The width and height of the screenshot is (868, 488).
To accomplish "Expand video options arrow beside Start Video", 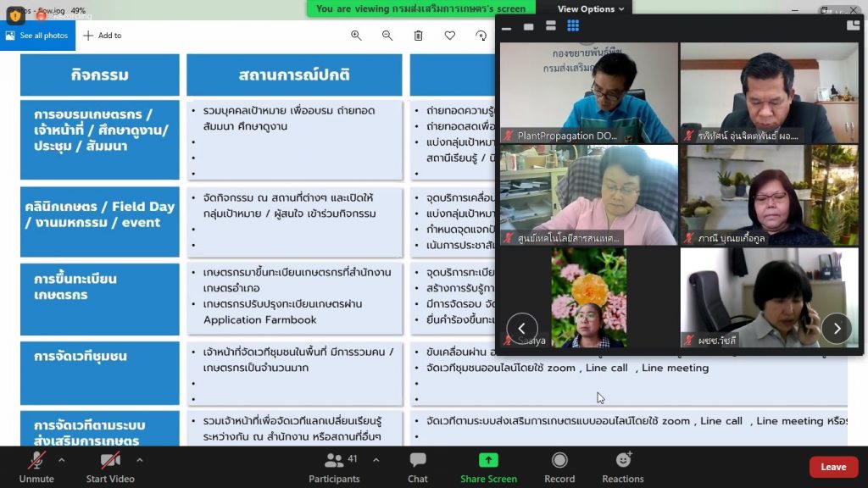I will click(x=139, y=460).
